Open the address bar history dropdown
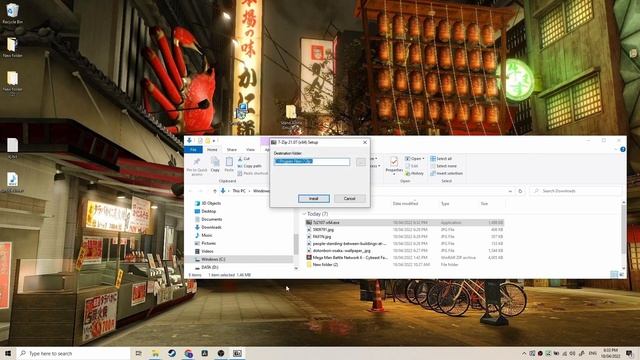Image resolution: width=640 pixels, height=360 pixels. click(510, 191)
